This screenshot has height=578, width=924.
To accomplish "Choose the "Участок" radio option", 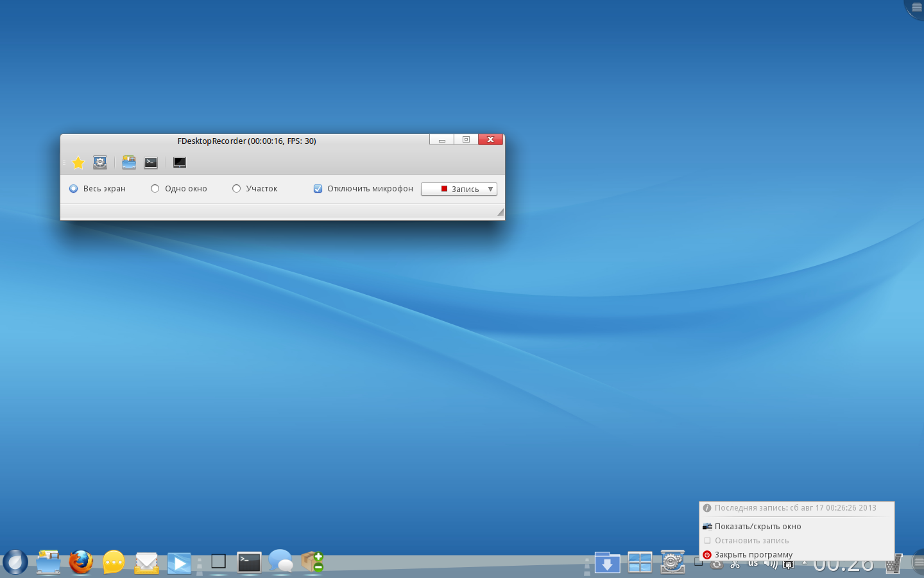I will tap(236, 189).
